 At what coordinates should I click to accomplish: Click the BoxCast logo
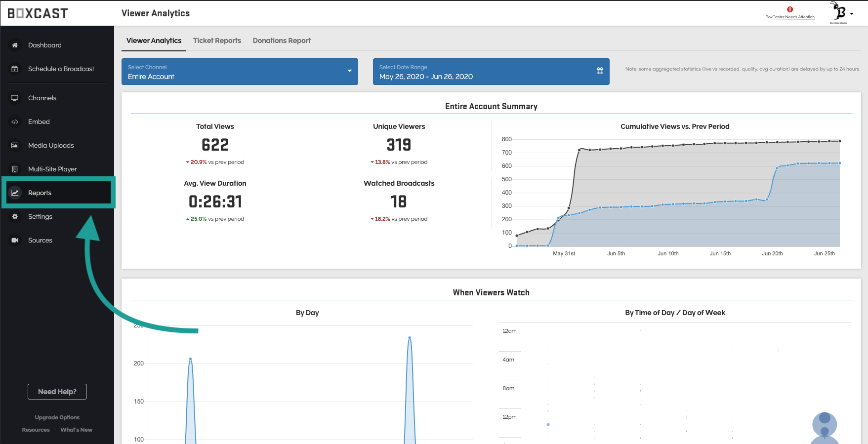(x=38, y=14)
